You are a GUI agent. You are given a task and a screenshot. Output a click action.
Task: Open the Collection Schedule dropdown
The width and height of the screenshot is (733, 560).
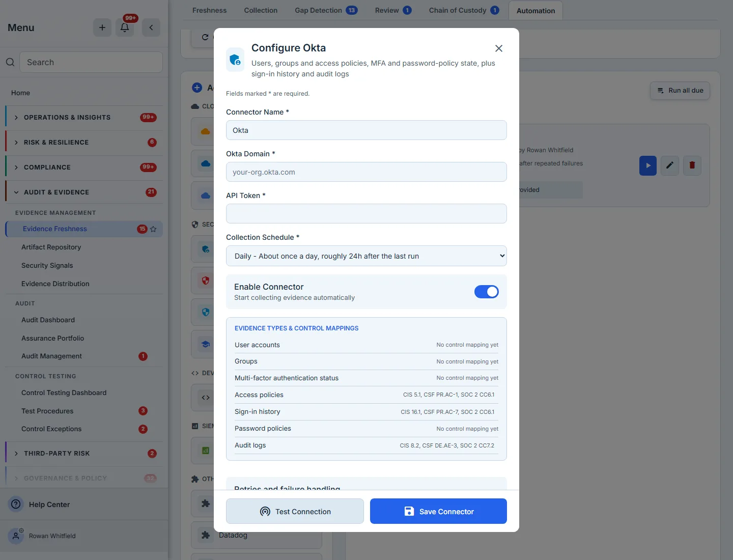tap(366, 256)
